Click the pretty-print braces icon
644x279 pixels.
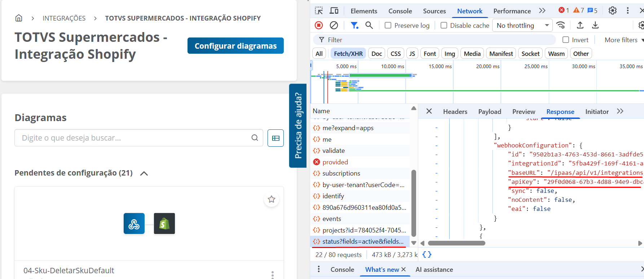tap(427, 255)
